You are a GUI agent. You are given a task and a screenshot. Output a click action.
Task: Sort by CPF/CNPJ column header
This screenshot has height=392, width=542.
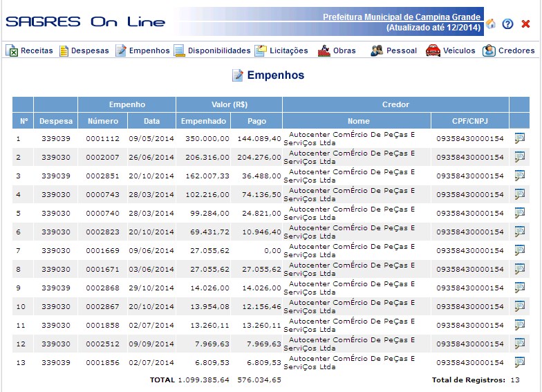point(470,121)
